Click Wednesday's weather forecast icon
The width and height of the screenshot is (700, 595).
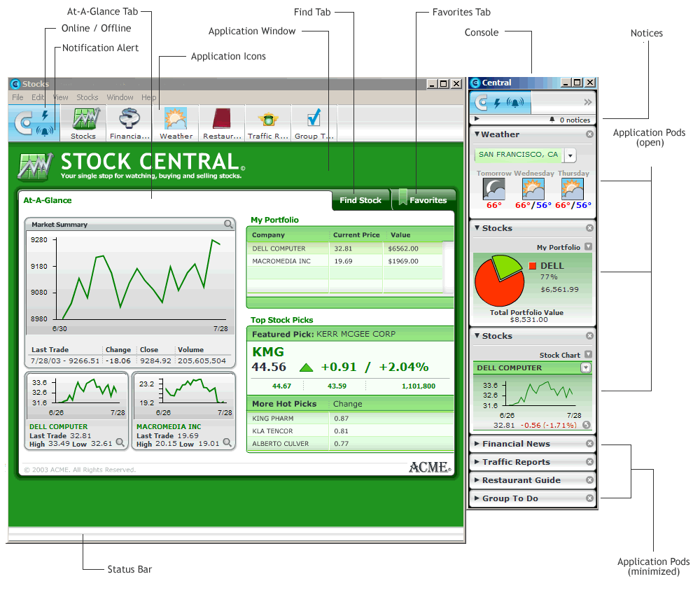(x=533, y=189)
